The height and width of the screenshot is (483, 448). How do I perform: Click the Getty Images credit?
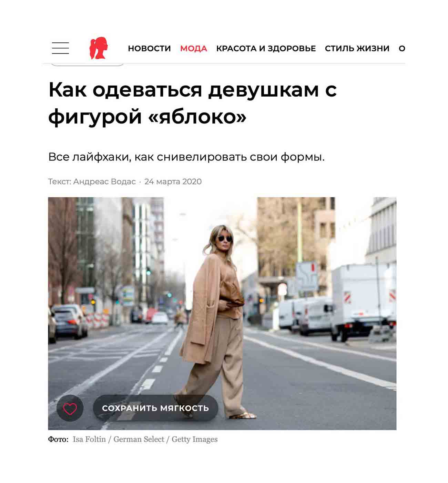click(x=195, y=439)
